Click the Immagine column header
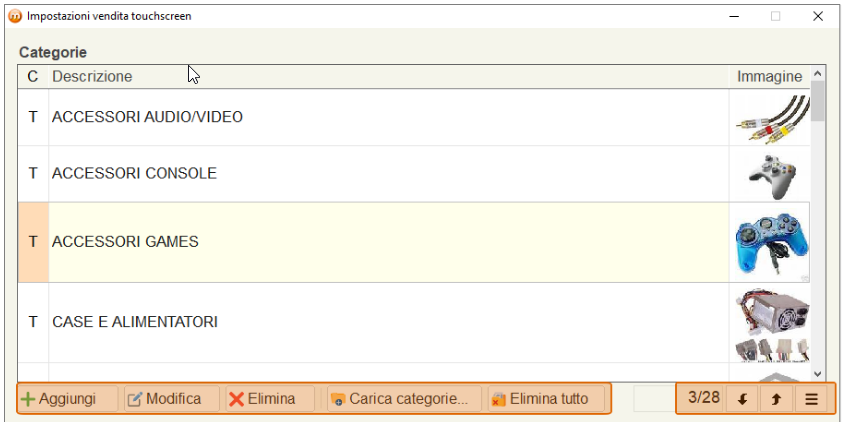Screen dimensions: 845x422 click(x=770, y=77)
